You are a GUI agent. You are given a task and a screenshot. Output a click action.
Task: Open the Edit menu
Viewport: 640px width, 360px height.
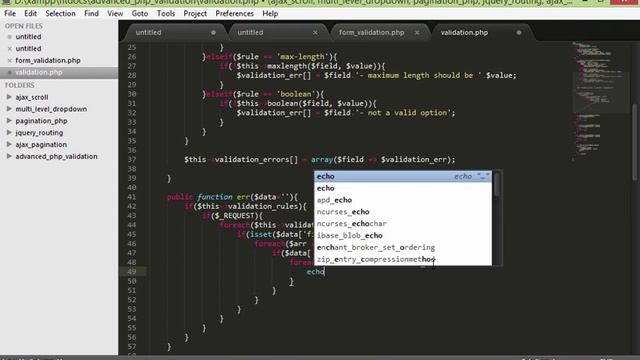30,13
